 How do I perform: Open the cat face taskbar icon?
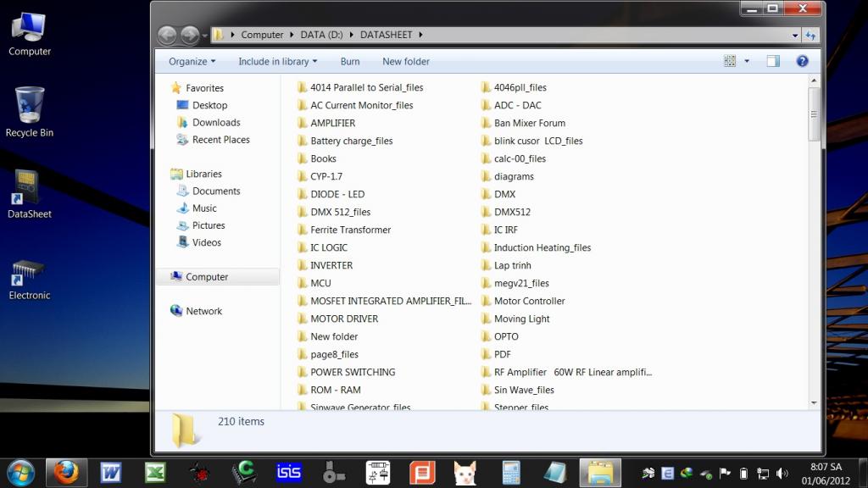(x=465, y=473)
